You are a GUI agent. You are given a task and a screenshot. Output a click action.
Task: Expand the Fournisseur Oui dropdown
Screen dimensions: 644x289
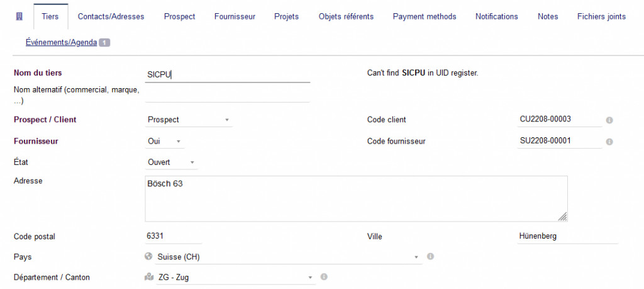165,141
